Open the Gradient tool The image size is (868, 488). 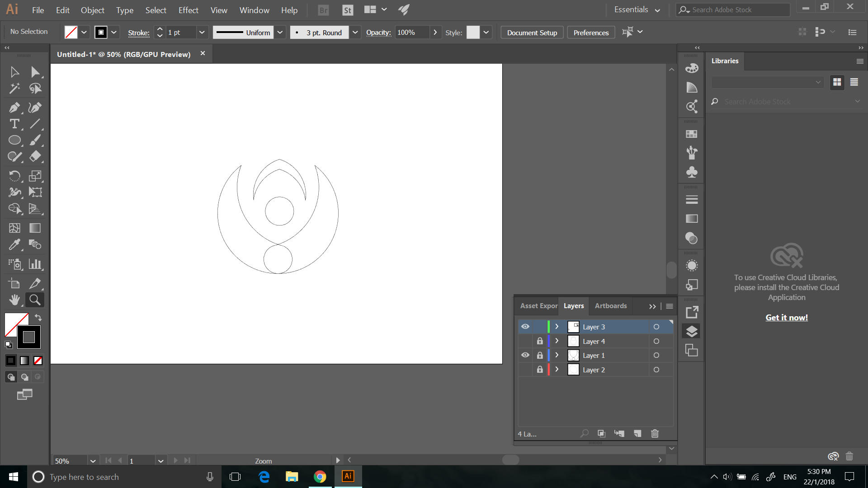(35, 228)
